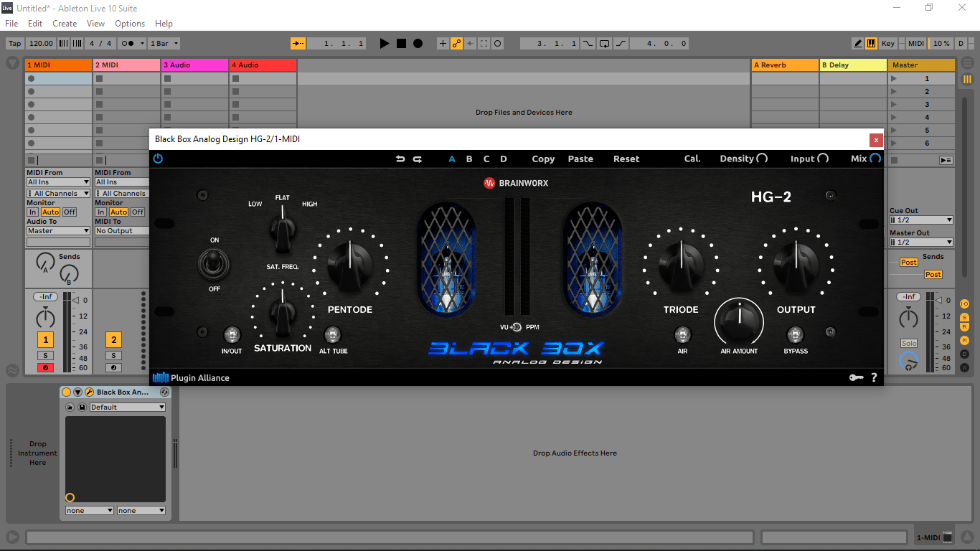Open the Master Out dropdown
Screen dimensions: 980x551
(x=921, y=242)
